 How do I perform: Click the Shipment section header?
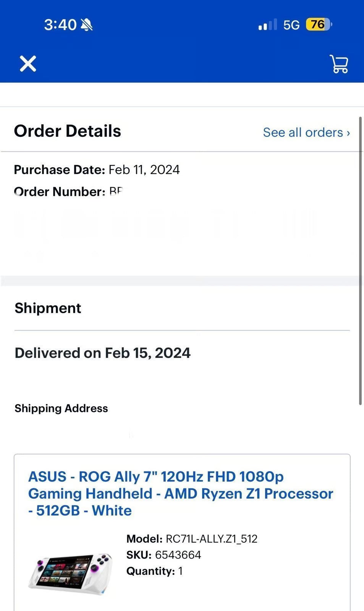coord(47,308)
